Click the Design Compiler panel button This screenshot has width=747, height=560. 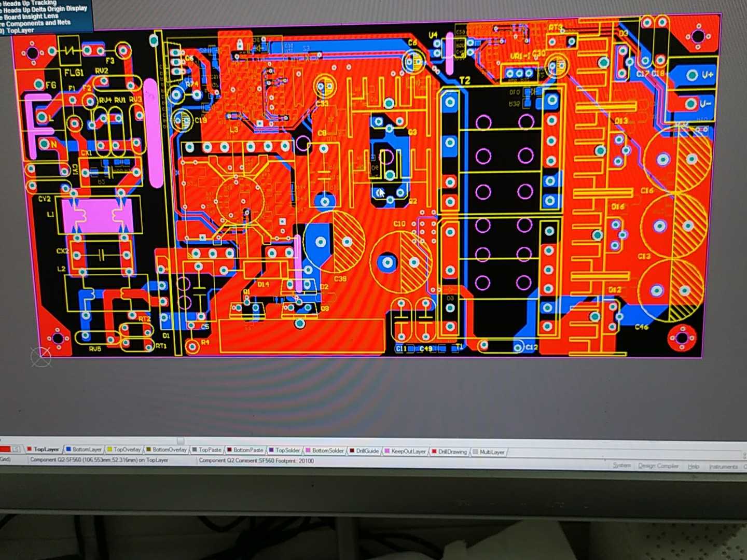click(x=659, y=466)
